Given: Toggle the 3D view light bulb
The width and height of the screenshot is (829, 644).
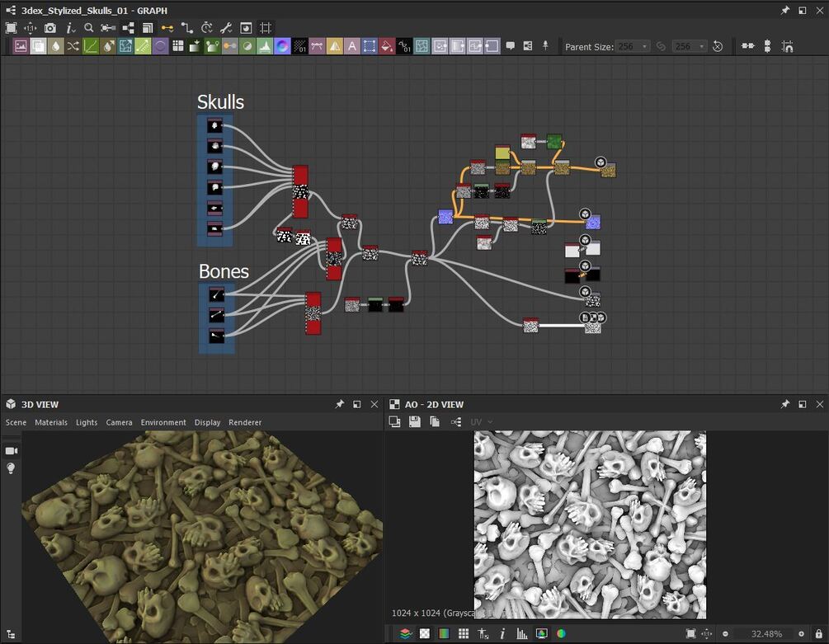Looking at the screenshot, I should coord(12,468).
